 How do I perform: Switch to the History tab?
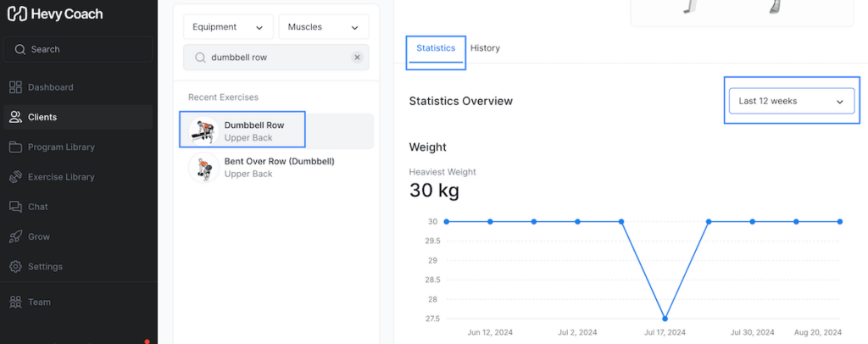pyautogui.click(x=485, y=48)
